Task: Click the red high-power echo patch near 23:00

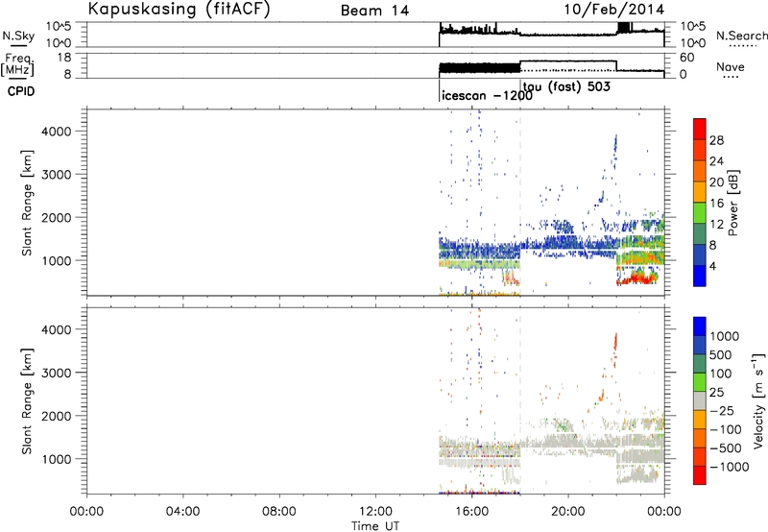Action: coord(636,278)
